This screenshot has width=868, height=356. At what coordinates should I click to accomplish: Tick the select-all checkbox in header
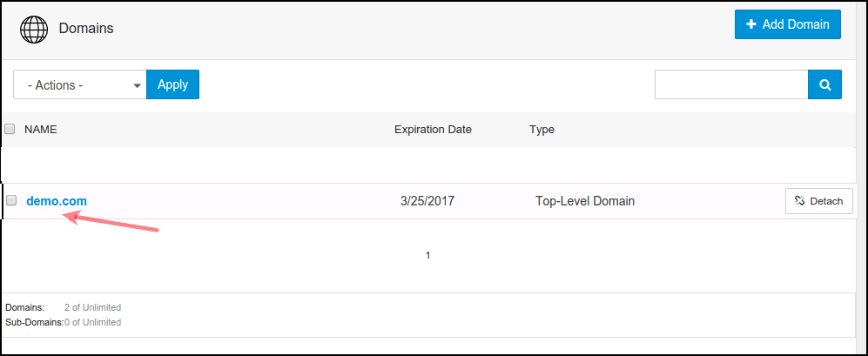(x=10, y=130)
